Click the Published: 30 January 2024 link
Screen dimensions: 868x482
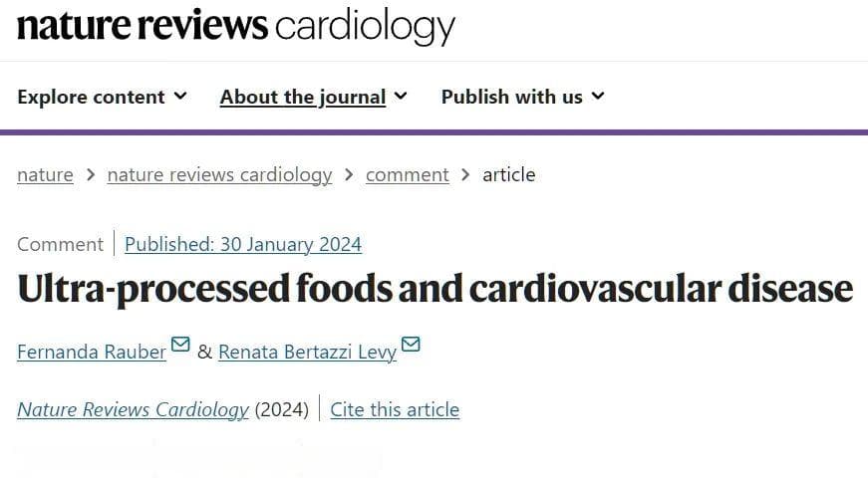(x=243, y=244)
